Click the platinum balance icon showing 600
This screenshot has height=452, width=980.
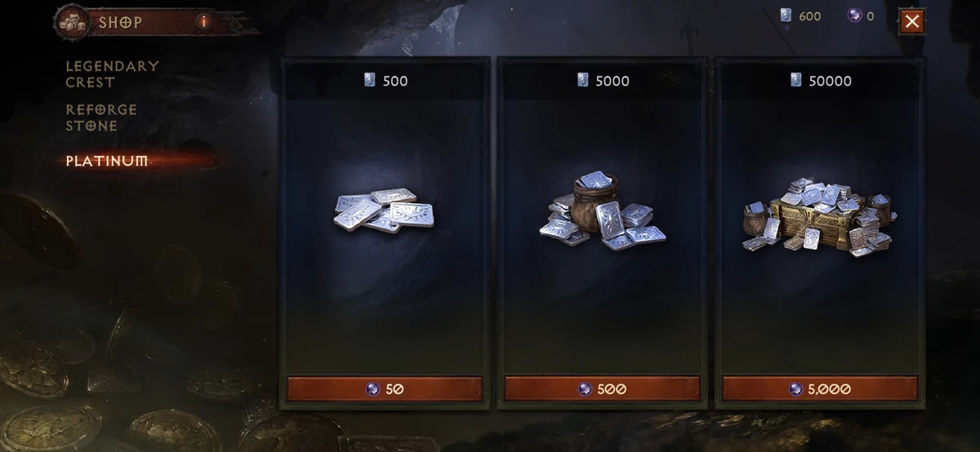pyautogui.click(x=786, y=16)
